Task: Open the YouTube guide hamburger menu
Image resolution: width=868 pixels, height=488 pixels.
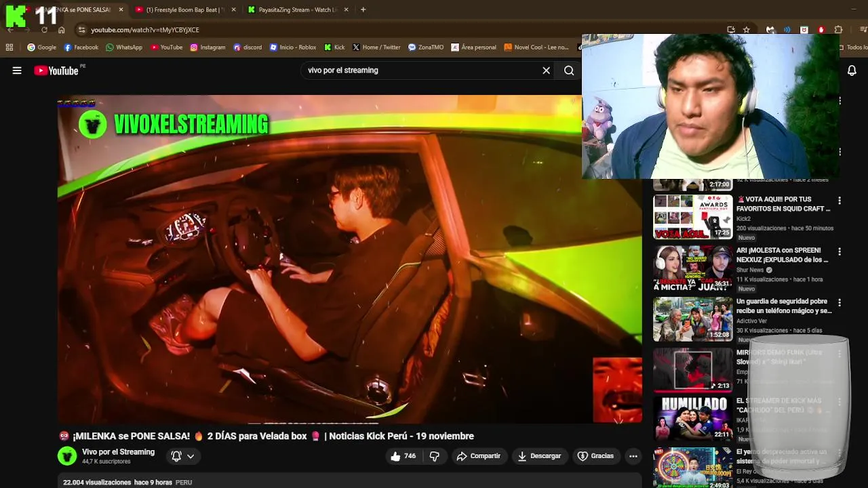Action: tap(17, 70)
